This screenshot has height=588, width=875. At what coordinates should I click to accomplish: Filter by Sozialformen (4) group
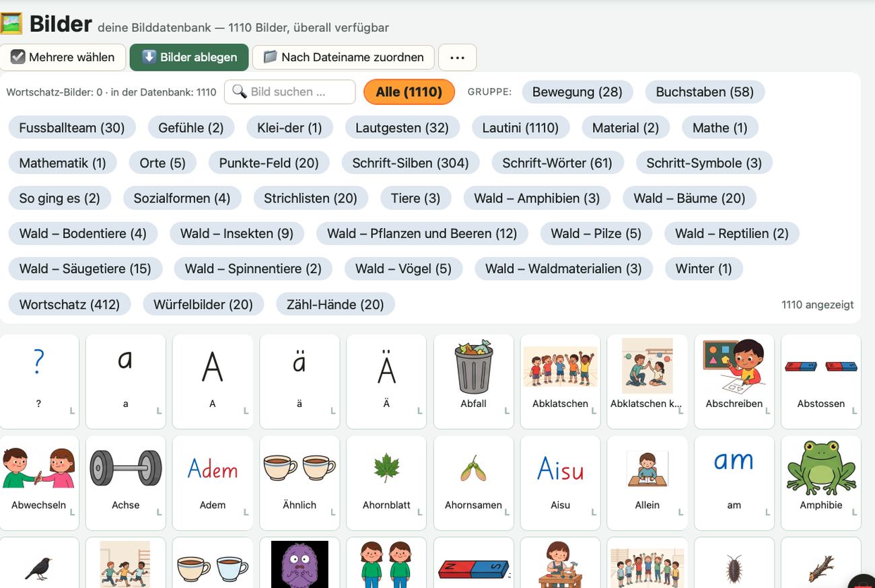[182, 198]
